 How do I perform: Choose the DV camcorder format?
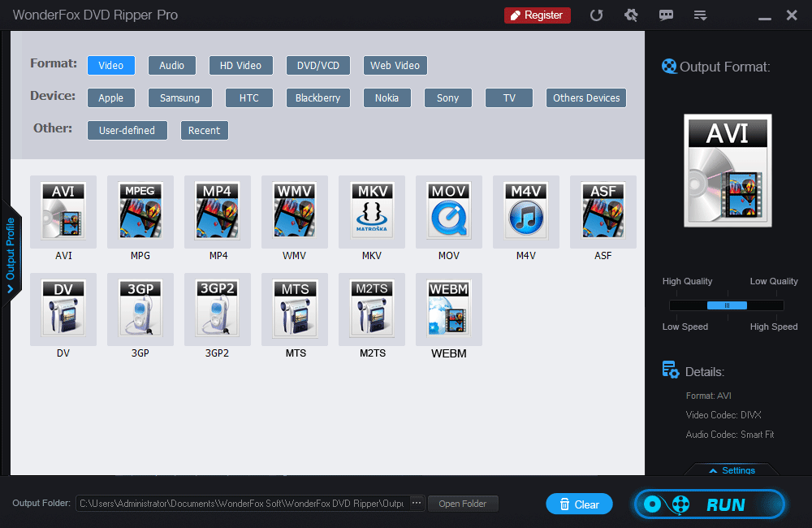pyautogui.click(x=63, y=309)
